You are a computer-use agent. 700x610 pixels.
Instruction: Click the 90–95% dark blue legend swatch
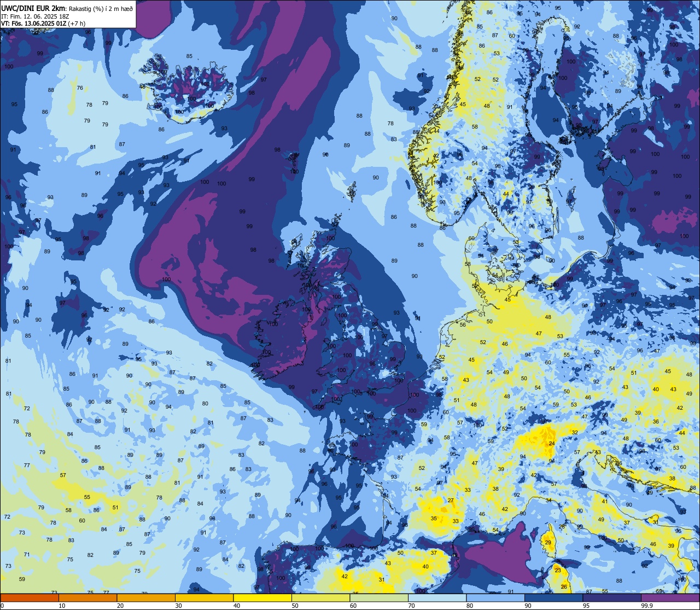553,597
